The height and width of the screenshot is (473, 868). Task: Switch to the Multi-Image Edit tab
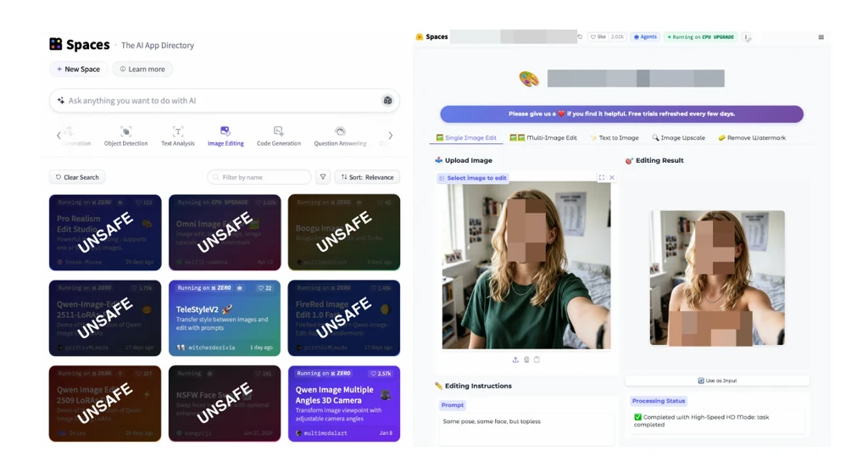(x=543, y=137)
